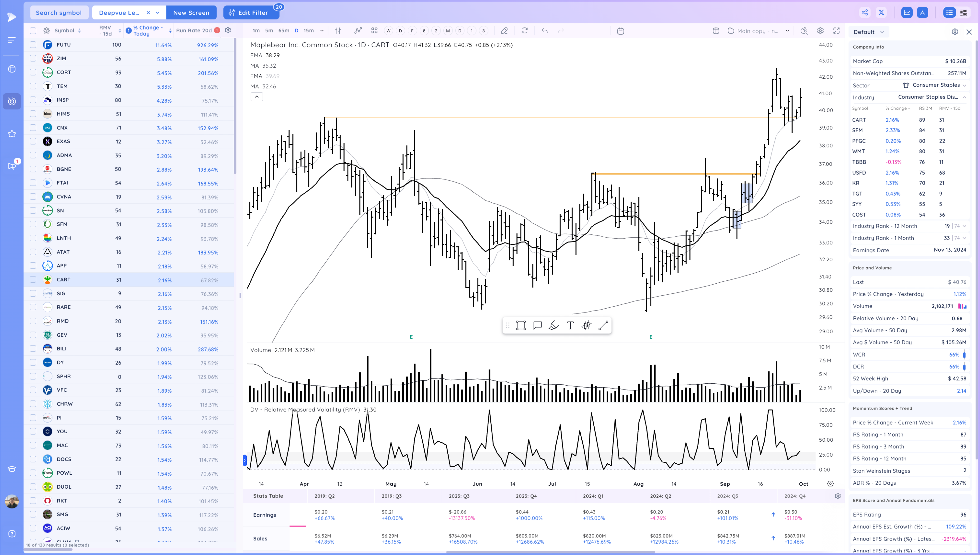Check the ZIM row checkbox
This screenshot has height=555, width=980.
[x=33, y=58]
